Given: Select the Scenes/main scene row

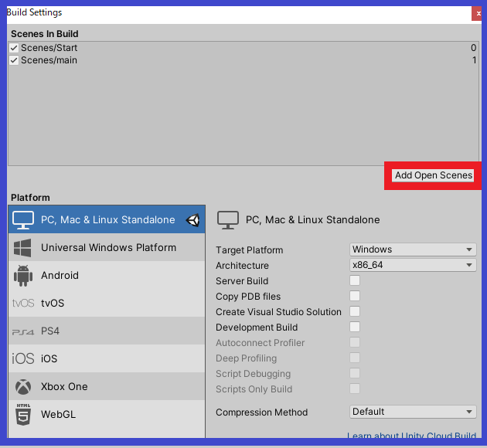Looking at the screenshot, I should point(243,60).
